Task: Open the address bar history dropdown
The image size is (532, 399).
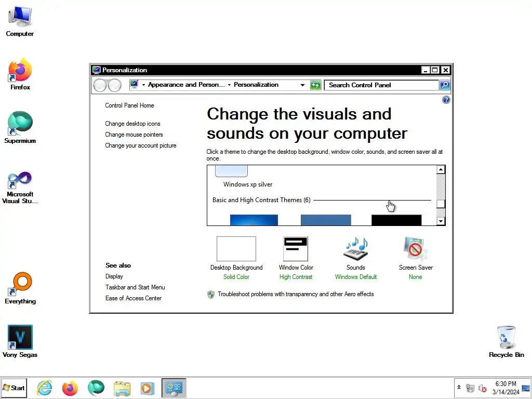Action: click(302, 85)
